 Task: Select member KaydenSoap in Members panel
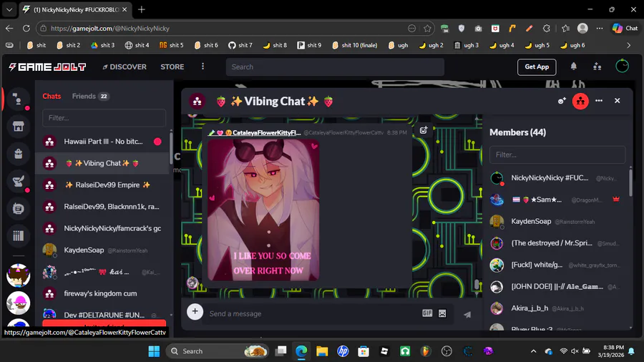click(557, 221)
